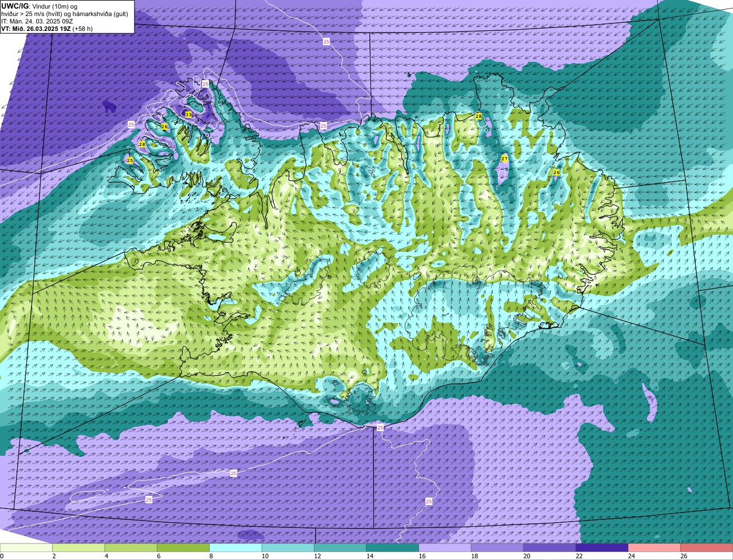The height and width of the screenshot is (560, 733).
Task: Click the 6–8 m/s olive green swatch
Action: [183, 547]
